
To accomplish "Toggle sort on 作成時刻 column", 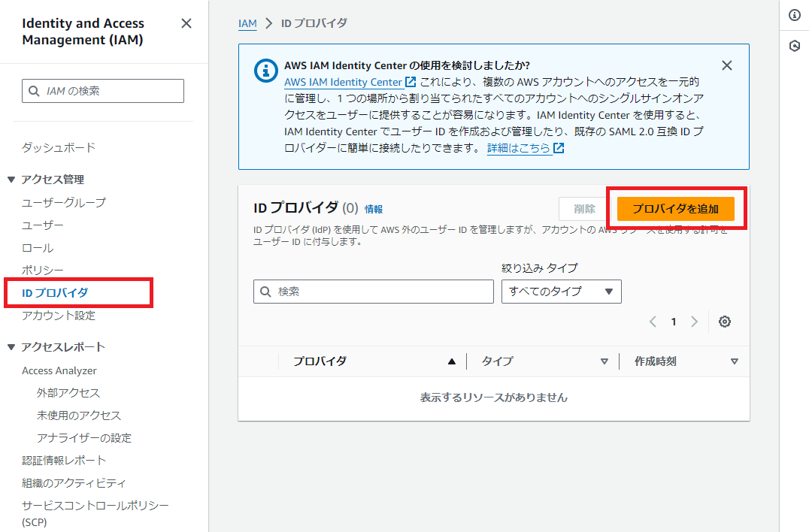I will pos(735,361).
